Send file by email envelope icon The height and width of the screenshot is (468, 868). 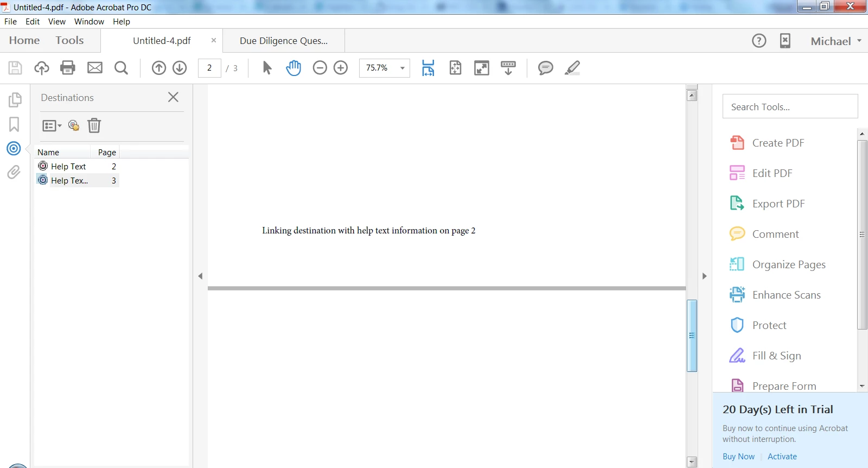(x=95, y=68)
